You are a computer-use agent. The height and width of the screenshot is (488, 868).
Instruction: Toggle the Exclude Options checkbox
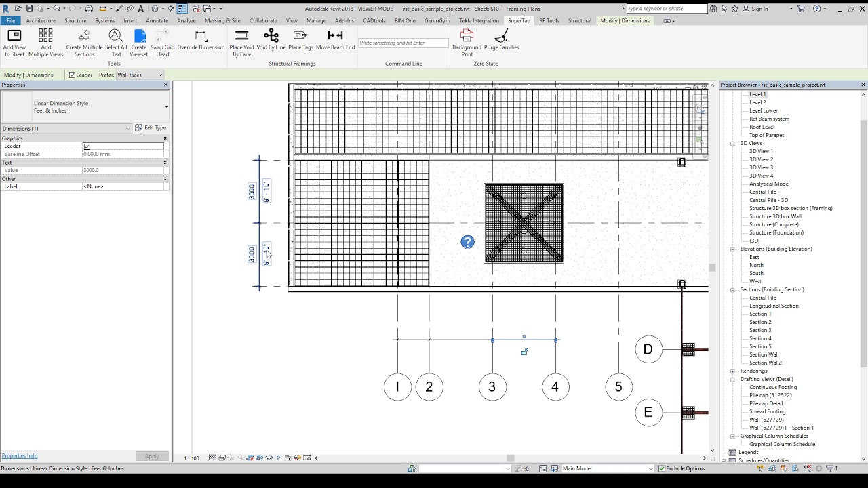coord(662,468)
